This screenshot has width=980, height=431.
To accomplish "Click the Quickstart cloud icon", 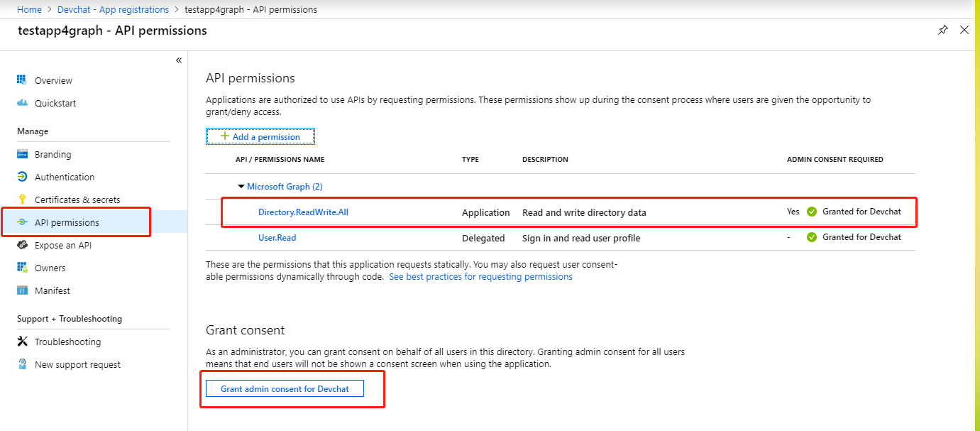I will point(22,103).
